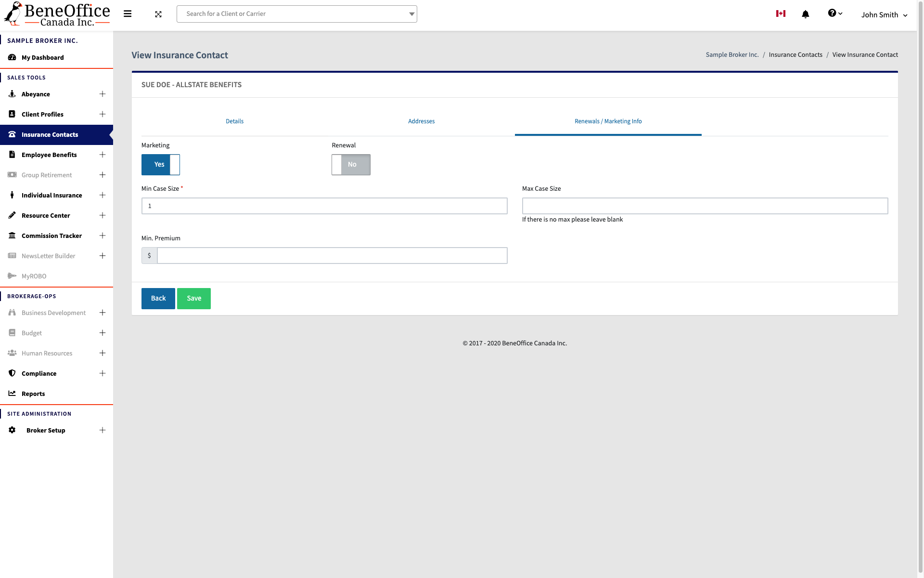Viewport: 924px width, 578px height.
Task: Click the hamburger menu icon
Action: 128,14
